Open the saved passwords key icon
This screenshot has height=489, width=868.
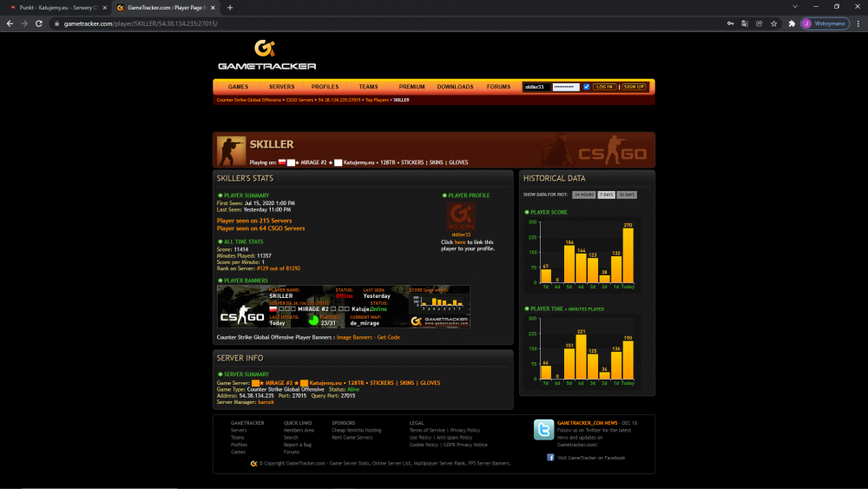[730, 23]
